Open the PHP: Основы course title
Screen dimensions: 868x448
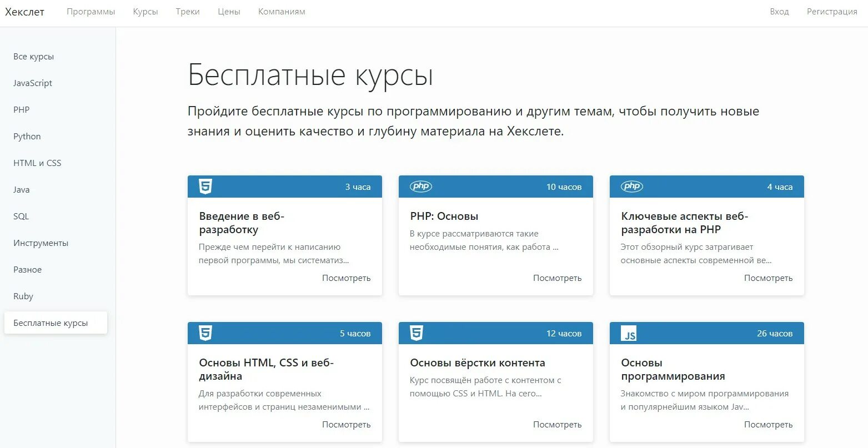(x=444, y=217)
